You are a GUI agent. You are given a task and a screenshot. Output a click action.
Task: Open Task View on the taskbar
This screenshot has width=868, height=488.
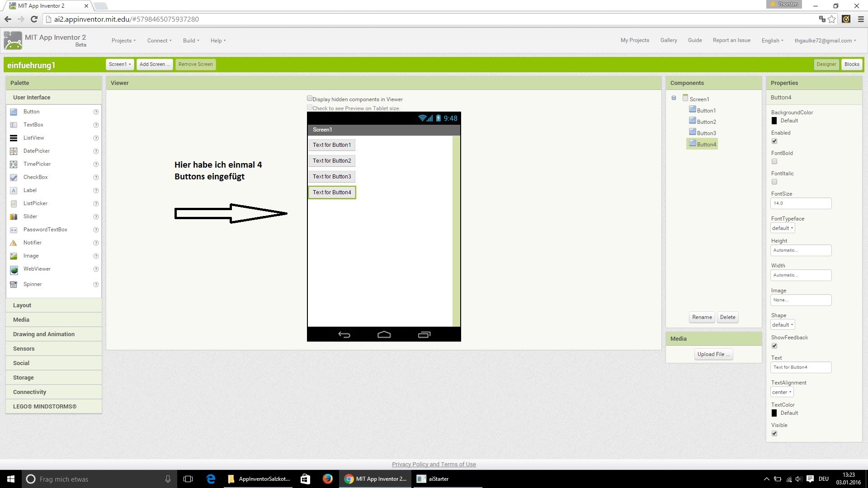click(x=188, y=479)
